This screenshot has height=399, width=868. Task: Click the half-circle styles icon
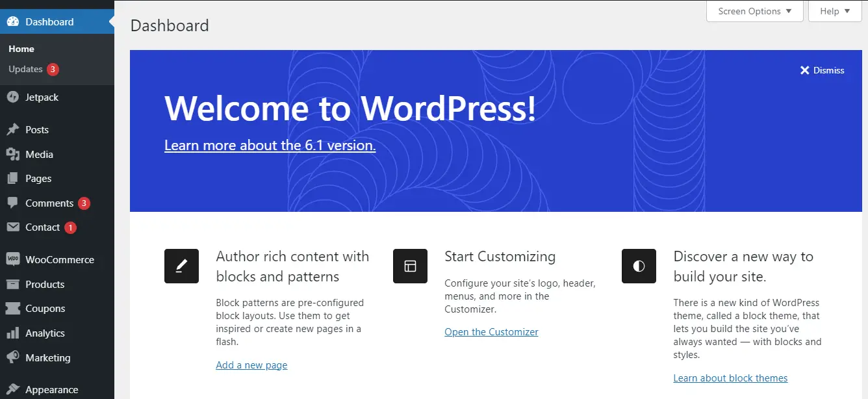pos(639,266)
